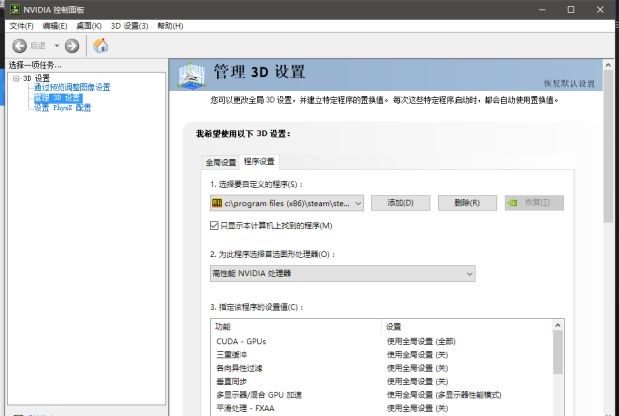Click the 管理 3D 设置 header icon
The width and height of the screenshot is (619, 416).
coord(191,75)
